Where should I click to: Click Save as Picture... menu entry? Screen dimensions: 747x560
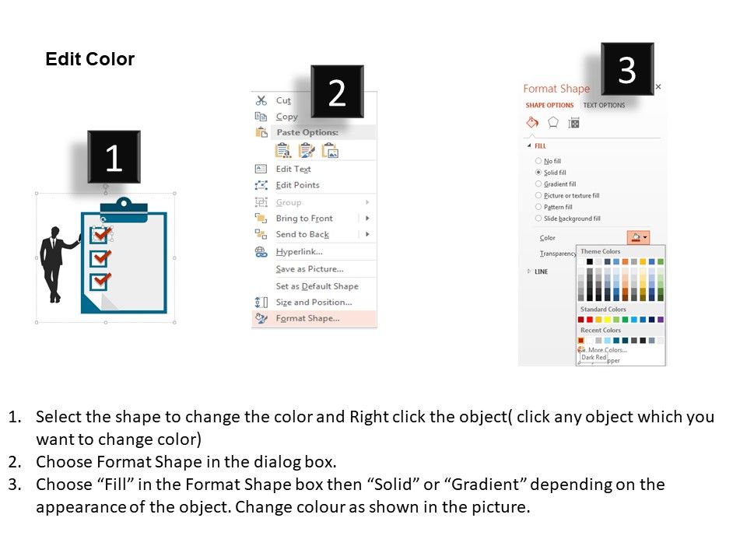click(x=309, y=269)
